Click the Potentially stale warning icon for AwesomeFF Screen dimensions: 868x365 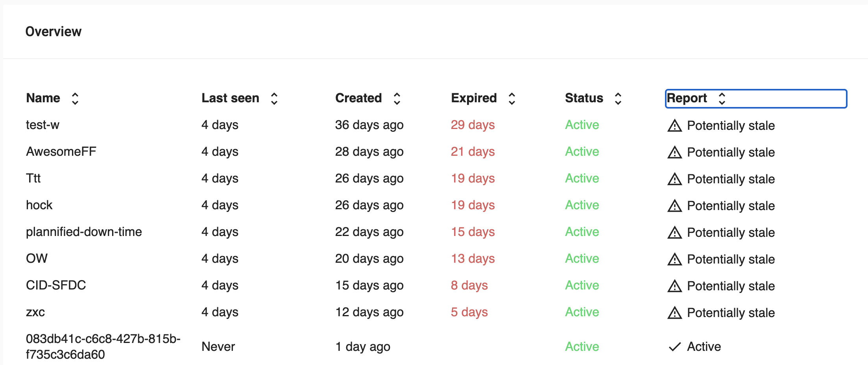tap(675, 152)
